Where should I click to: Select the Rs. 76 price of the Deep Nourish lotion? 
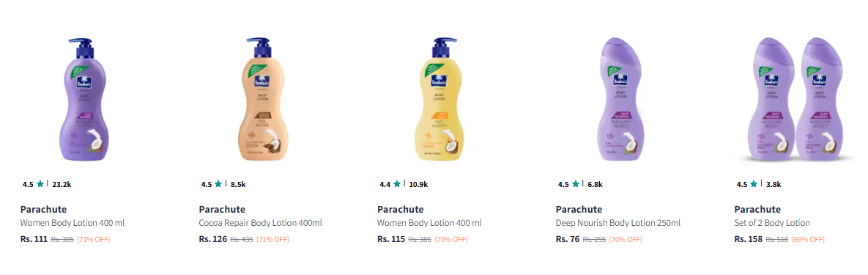[568, 240]
